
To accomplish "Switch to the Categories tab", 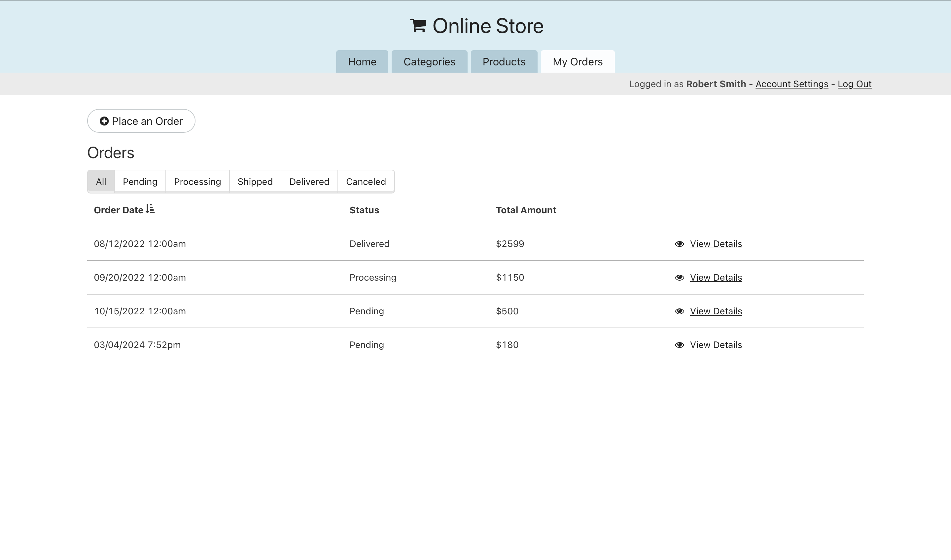I will coord(429,61).
